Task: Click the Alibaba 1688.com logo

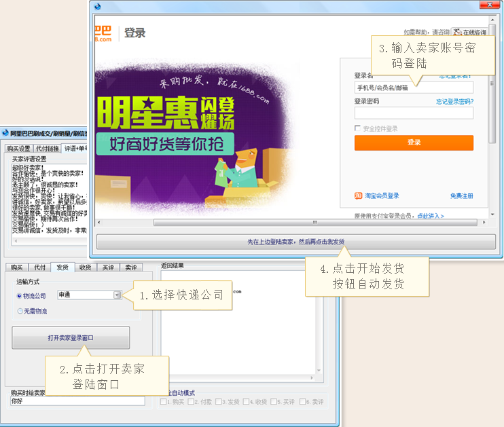Action: click(103, 33)
